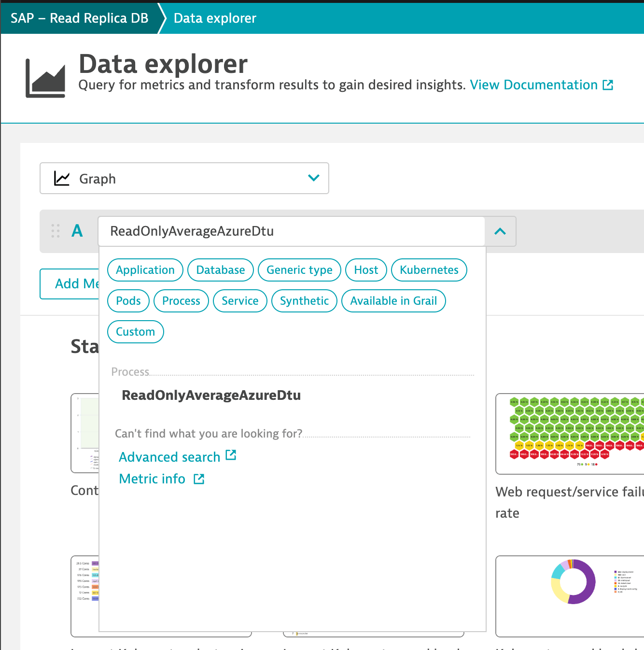The image size is (644, 650).
Task: Select ReadOnlyAverageAzureDtu from Process results
Action: point(211,395)
